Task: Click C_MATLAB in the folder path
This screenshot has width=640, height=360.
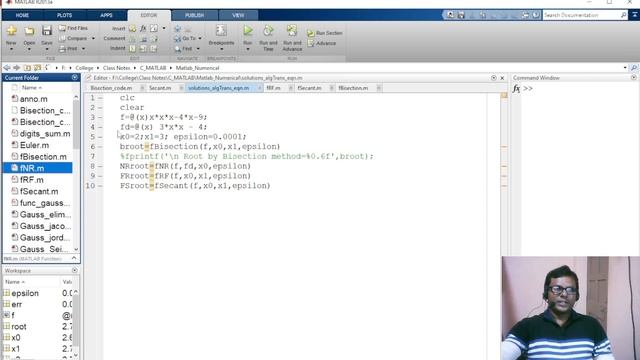Action: [x=153, y=68]
